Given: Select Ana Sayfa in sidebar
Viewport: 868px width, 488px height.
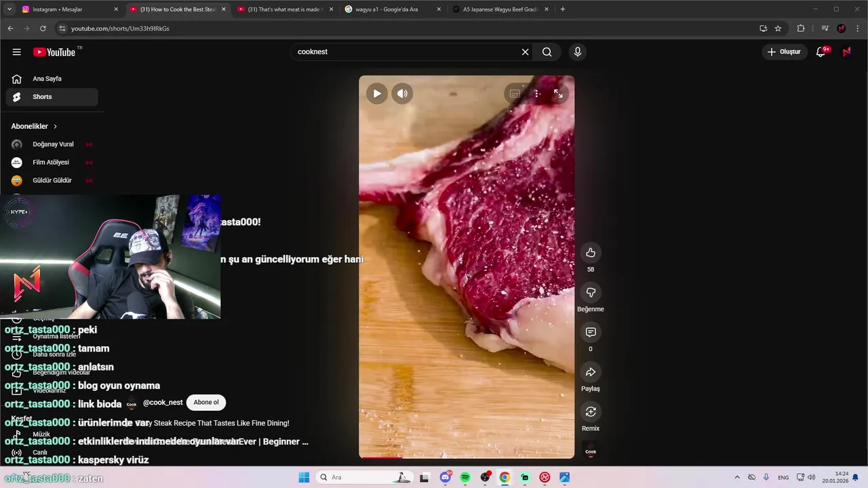Looking at the screenshot, I should click(52, 79).
